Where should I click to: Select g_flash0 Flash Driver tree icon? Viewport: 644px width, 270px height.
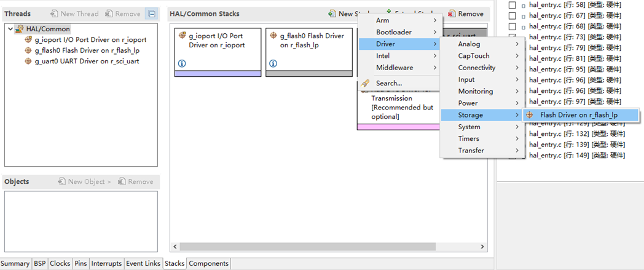(28, 50)
